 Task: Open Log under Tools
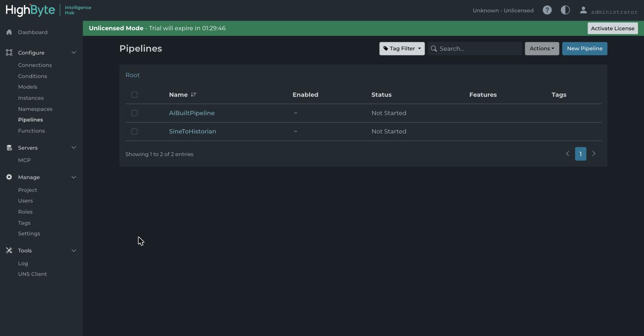(x=23, y=263)
